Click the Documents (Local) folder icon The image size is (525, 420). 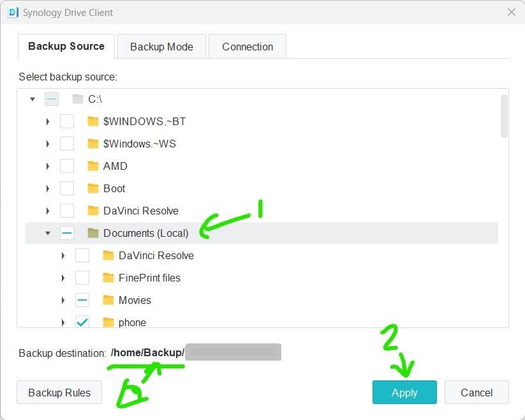click(93, 233)
